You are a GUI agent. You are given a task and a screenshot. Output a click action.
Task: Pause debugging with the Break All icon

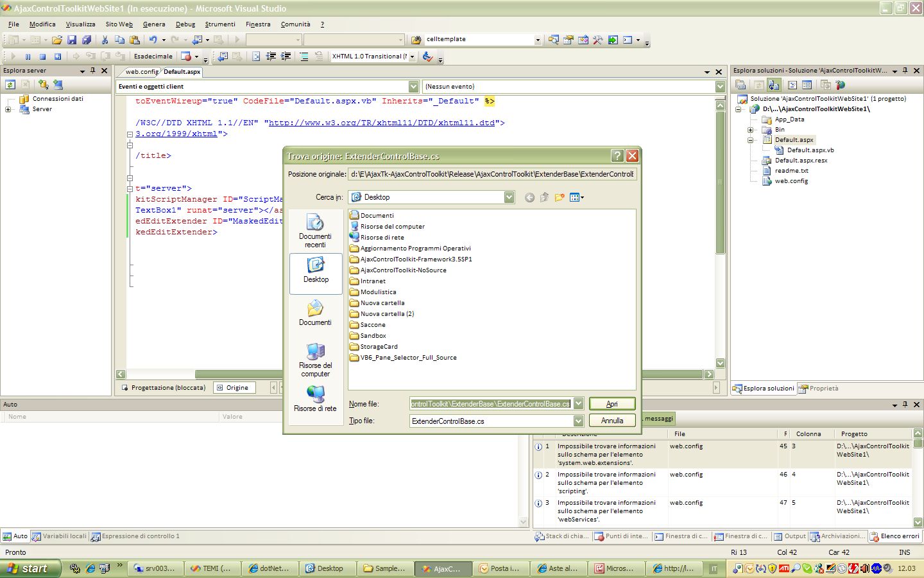click(27, 57)
